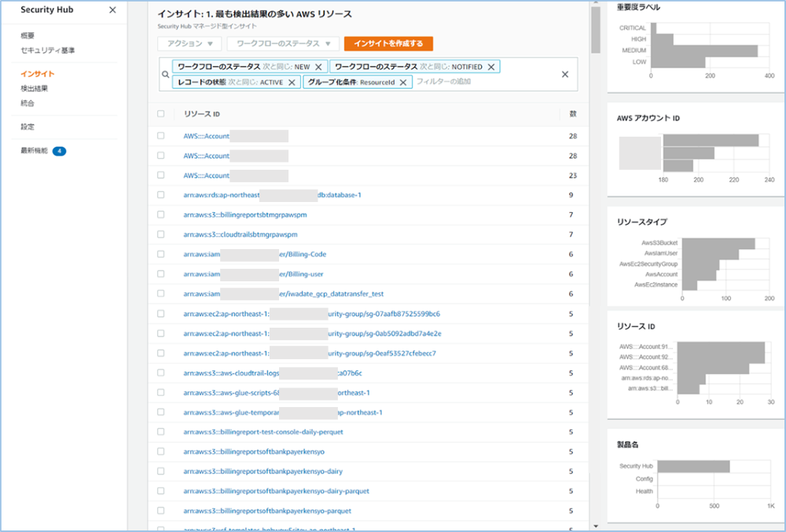Viewport: 786px width, 532px height.
Task: Toggle the select-all checkbox in table header
Action: (161, 114)
